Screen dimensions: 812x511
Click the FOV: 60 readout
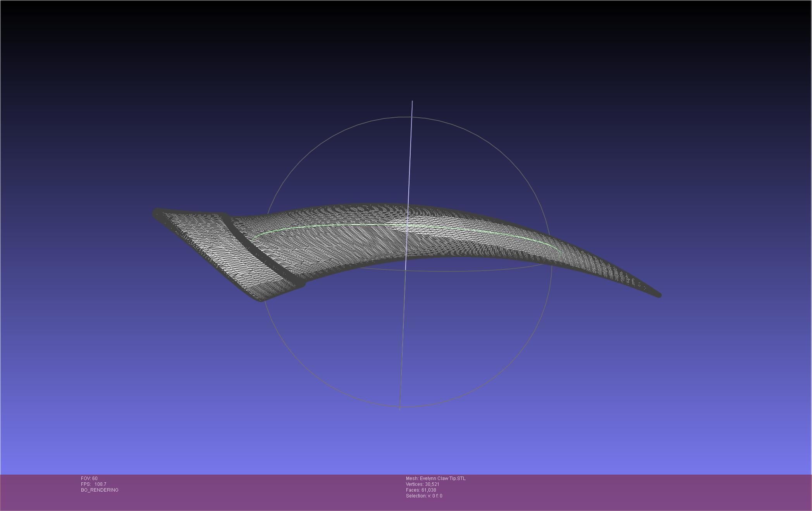89,478
